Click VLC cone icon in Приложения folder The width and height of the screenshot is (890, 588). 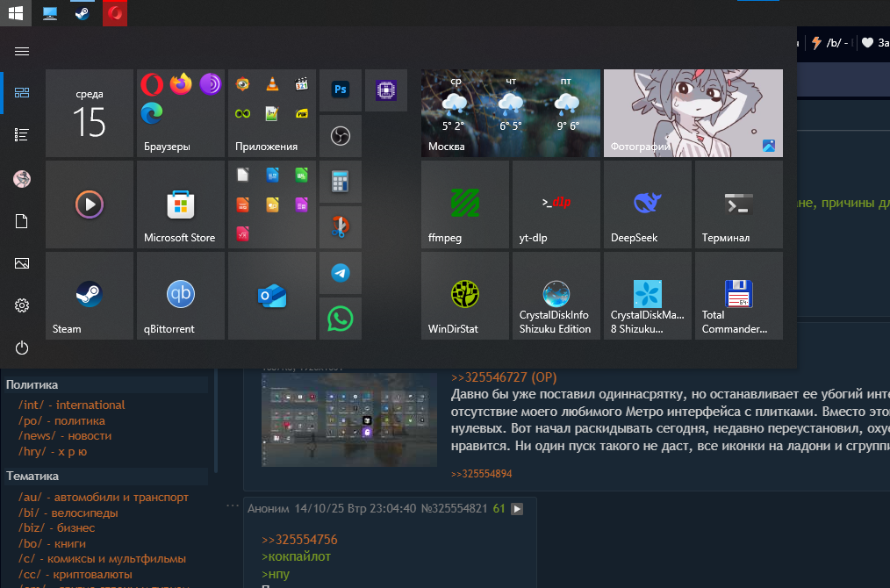tap(272, 84)
